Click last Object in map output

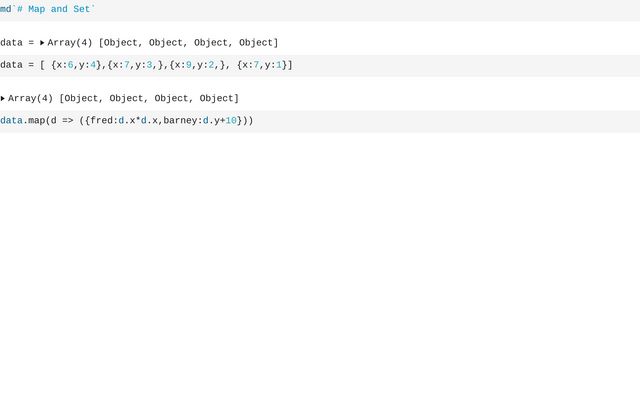click(x=216, y=98)
